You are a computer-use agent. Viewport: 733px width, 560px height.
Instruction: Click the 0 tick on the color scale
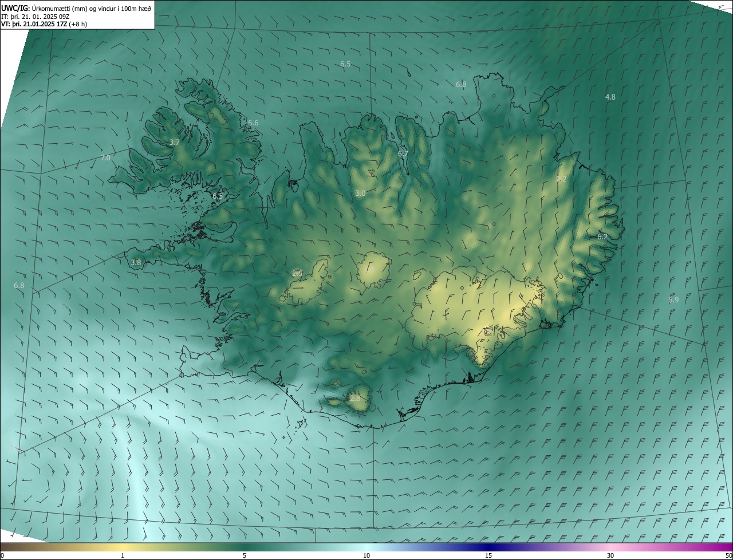tap(2, 555)
